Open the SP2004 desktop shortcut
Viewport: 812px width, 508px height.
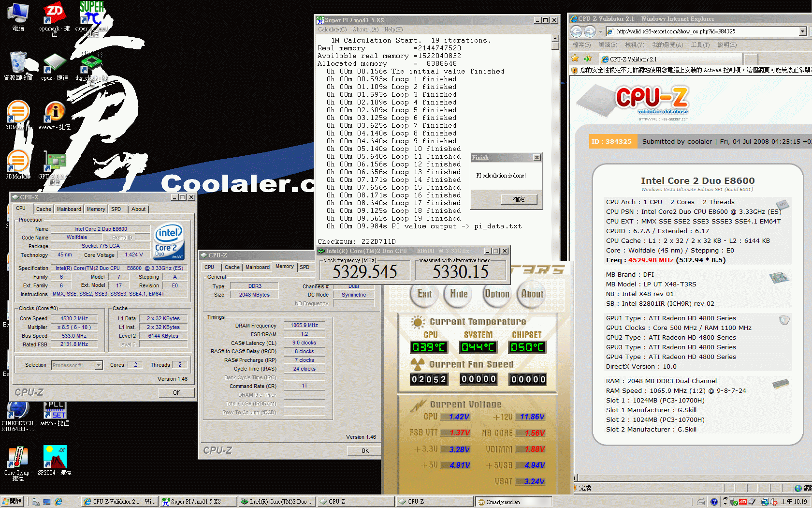[55, 461]
